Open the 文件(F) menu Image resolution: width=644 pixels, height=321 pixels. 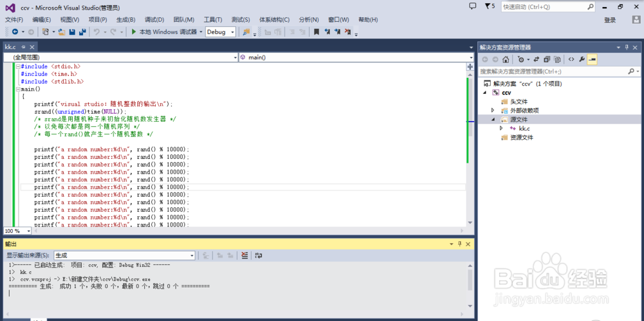(x=14, y=20)
